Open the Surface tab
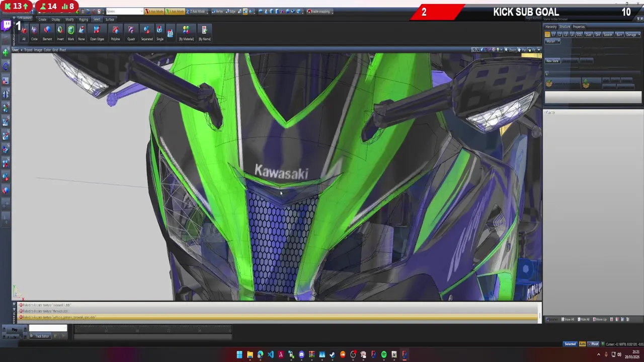The image size is (644, 362). click(x=110, y=19)
